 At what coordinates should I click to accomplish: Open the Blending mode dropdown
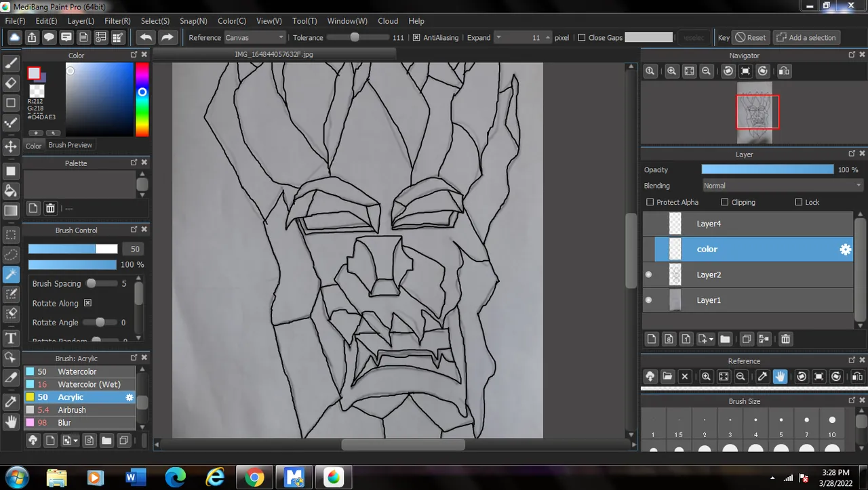click(783, 186)
